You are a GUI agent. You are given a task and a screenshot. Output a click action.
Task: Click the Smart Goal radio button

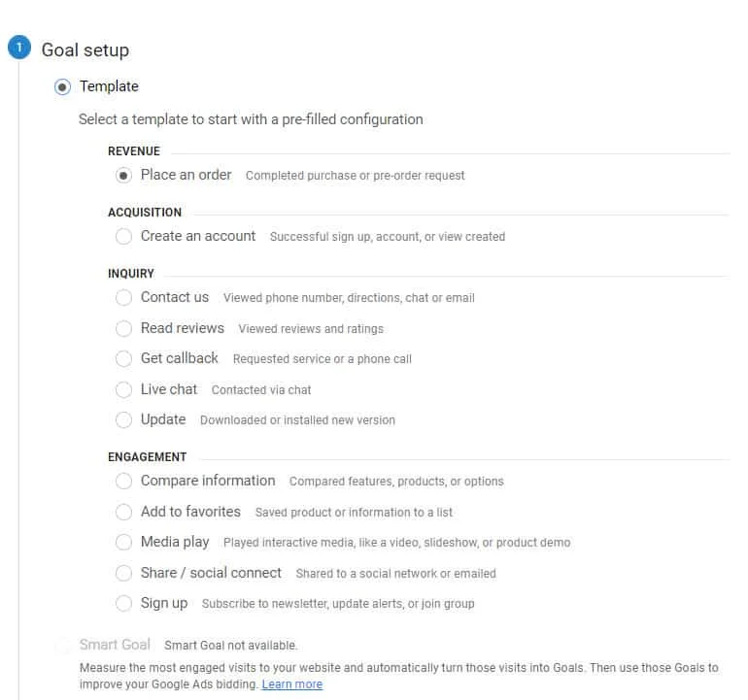63,646
